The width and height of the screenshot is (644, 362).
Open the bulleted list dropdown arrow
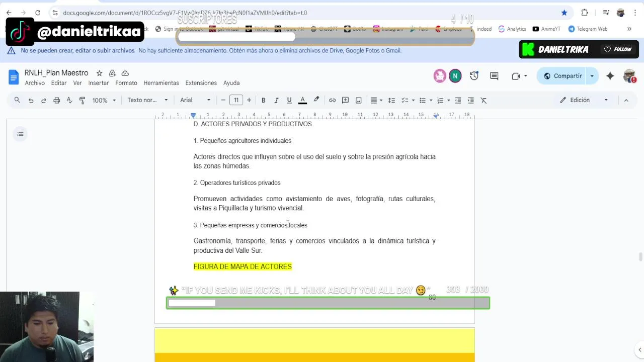click(x=431, y=100)
